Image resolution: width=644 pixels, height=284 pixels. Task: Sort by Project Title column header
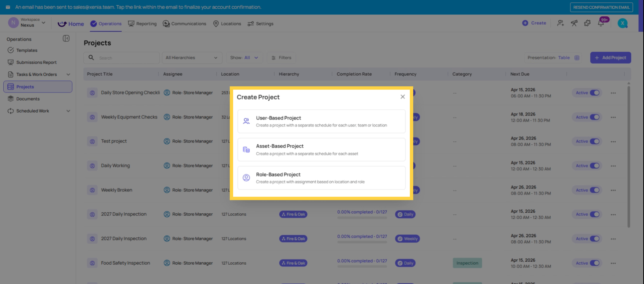tap(100, 74)
